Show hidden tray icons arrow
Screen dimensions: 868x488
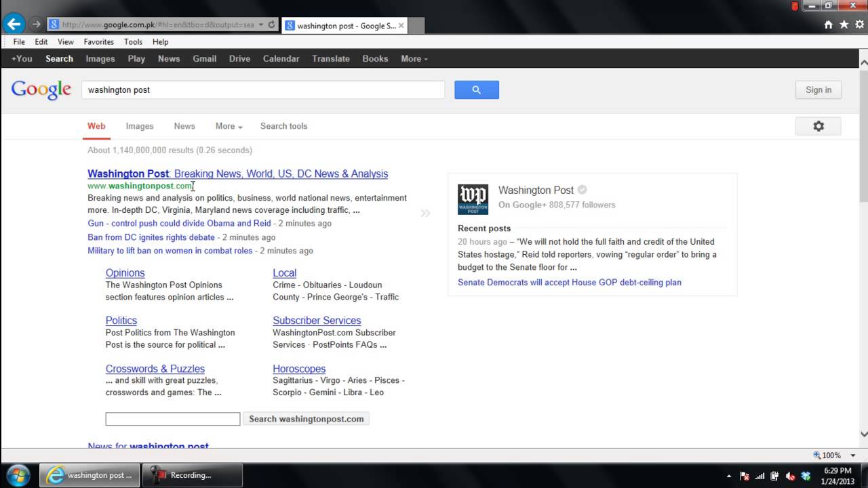click(729, 476)
